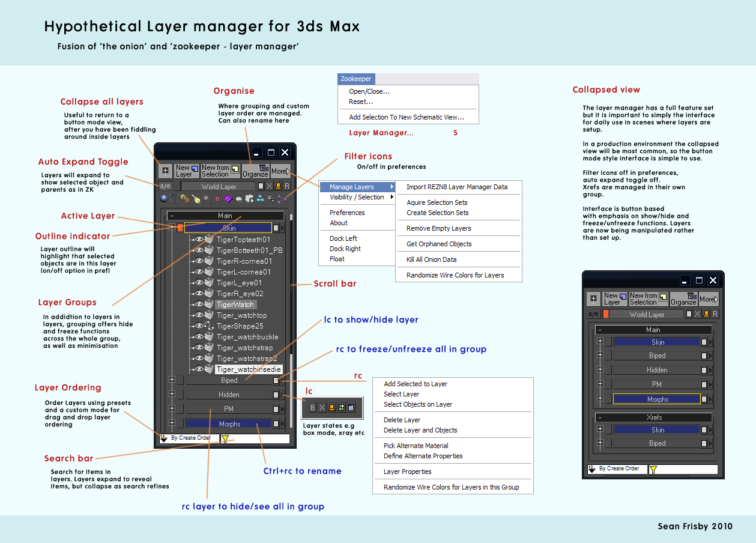756x543 pixels.
Task: Choose Preferences in the More menu
Action: click(347, 213)
